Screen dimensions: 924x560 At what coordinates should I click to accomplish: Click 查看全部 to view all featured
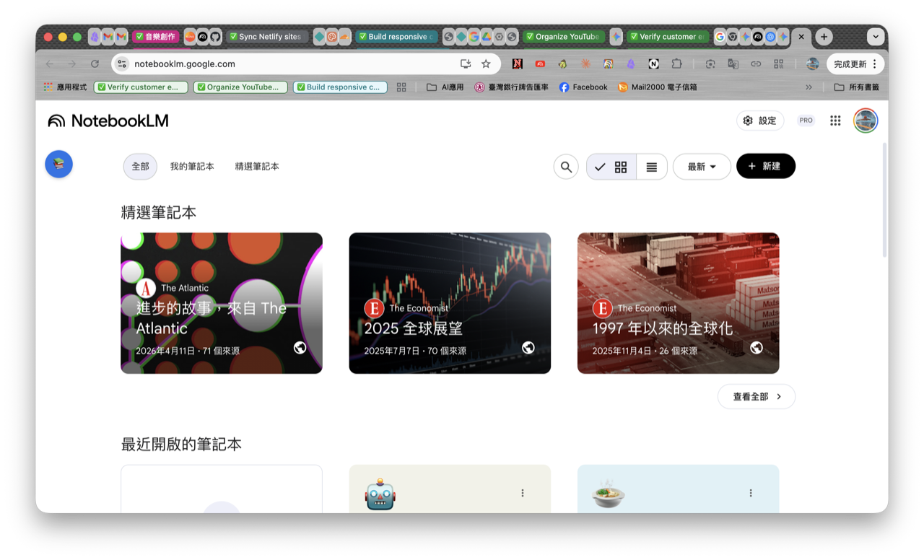tap(757, 396)
